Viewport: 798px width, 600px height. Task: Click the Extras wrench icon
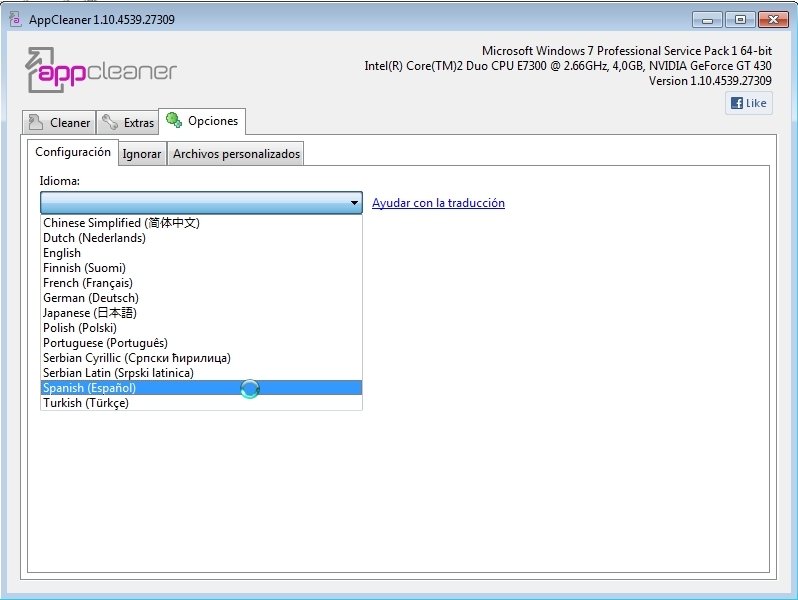click(109, 122)
